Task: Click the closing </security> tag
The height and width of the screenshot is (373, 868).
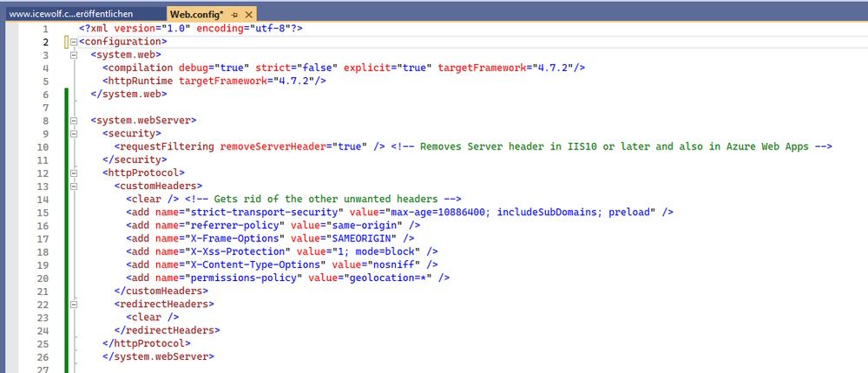Action: pos(135,160)
